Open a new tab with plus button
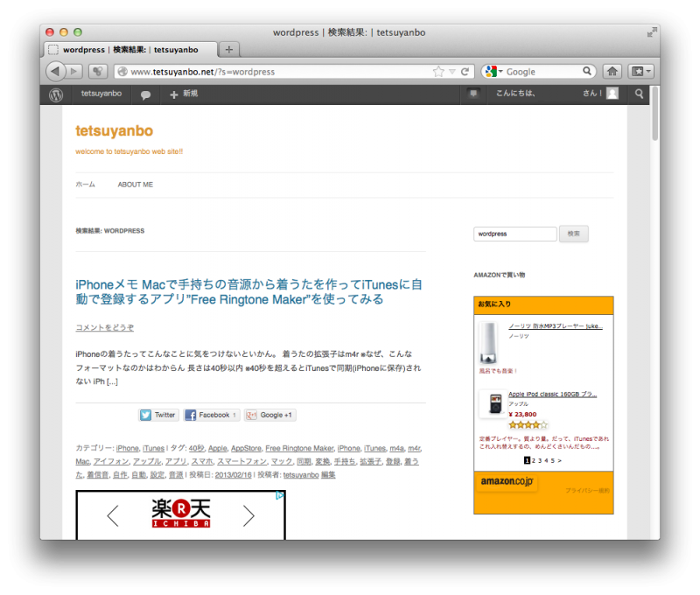The image size is (700, 595). tap(229, 50)
